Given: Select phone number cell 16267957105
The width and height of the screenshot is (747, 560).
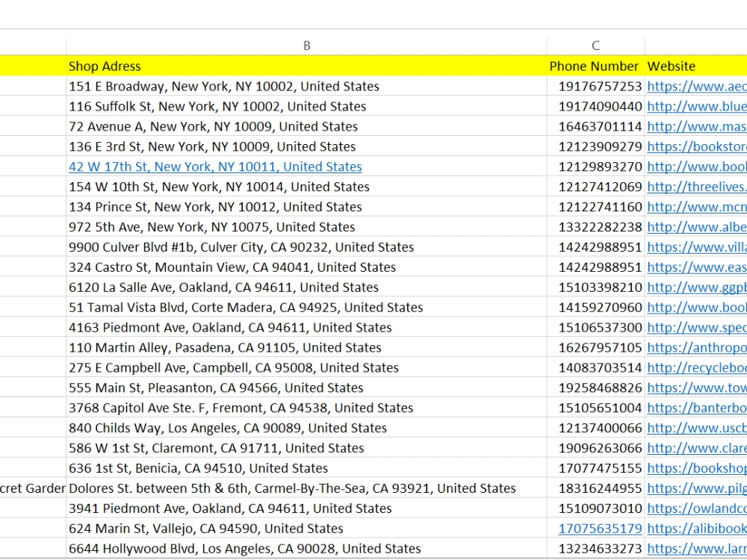Looking at the screenshot, I should tap(595, 348).
